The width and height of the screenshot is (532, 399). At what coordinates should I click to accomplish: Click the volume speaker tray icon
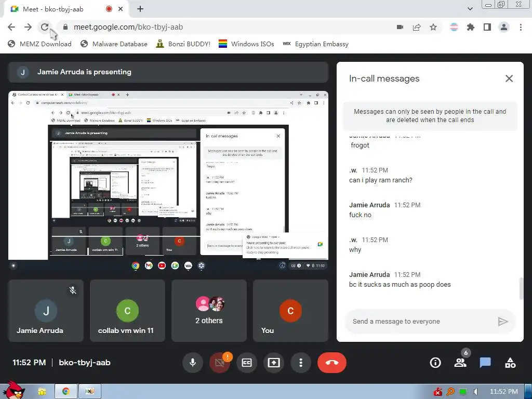pos(476,392)
